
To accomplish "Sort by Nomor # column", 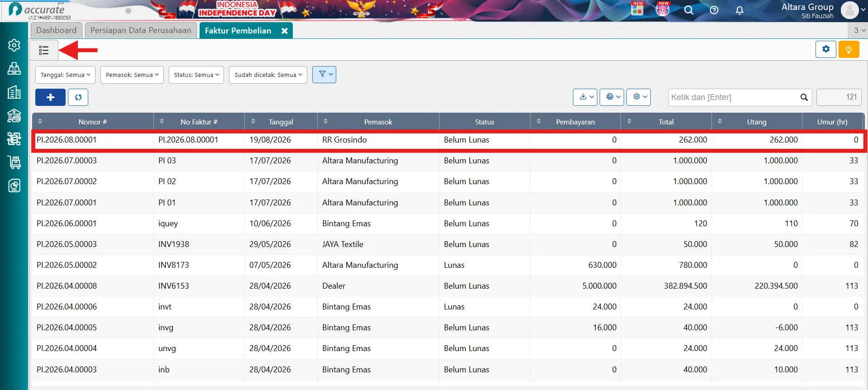I will (x=92, y=122).
